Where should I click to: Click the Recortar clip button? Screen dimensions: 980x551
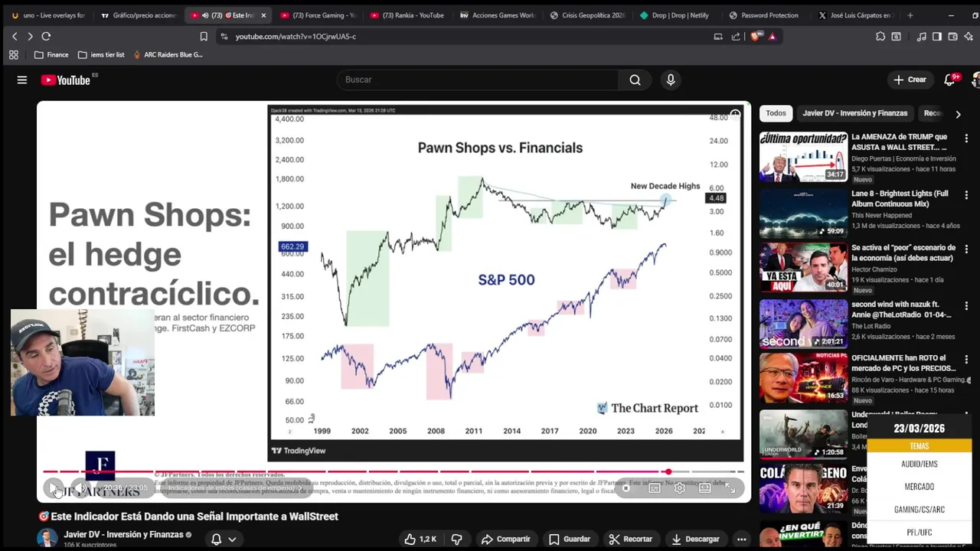[630, 539]
